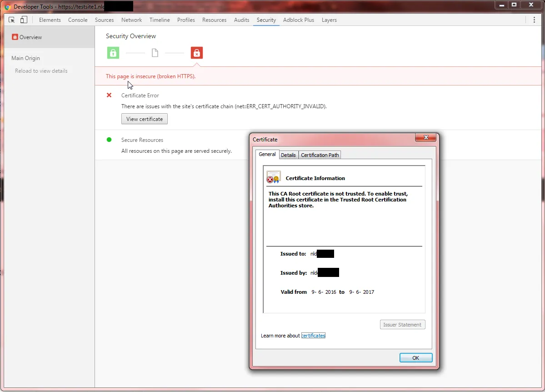
Task: Click the Security Overview heading
Action: point(131,36)
